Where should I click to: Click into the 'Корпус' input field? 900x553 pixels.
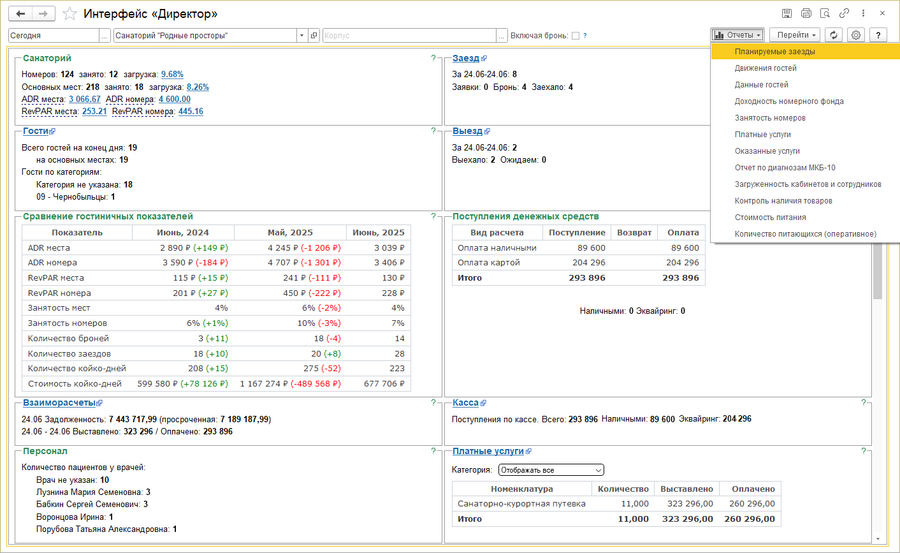coord(410,35)
